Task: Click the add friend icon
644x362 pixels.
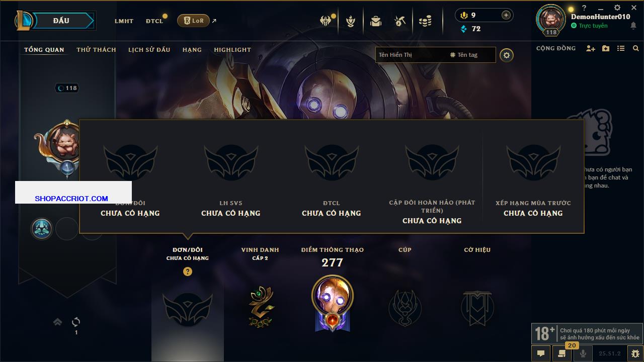Action: pos(591,48)
